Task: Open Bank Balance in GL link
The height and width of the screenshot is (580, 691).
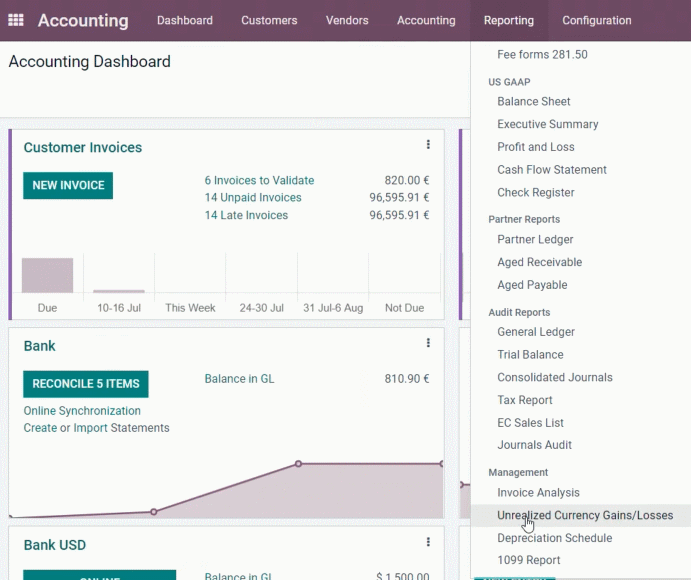Action: [x=239, y=379]
